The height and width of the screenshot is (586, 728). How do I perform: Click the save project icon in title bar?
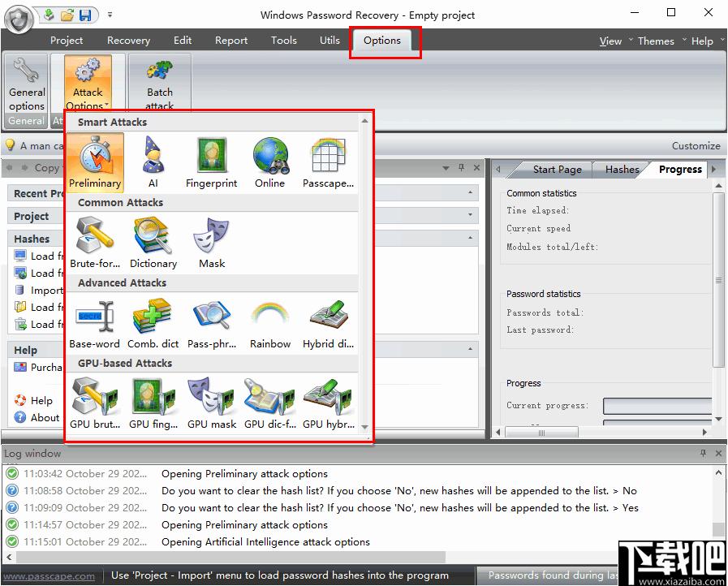pyautogui.click(x=85, y=15)
